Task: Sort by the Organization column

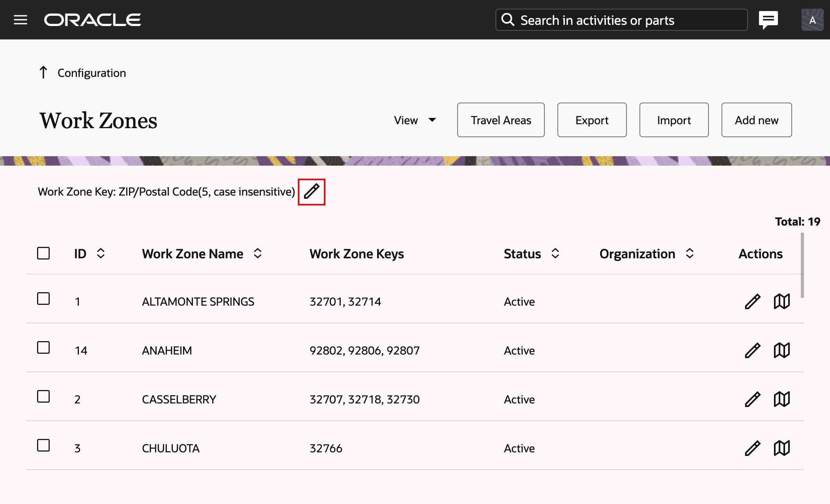Action: click(x=690, y=254)
